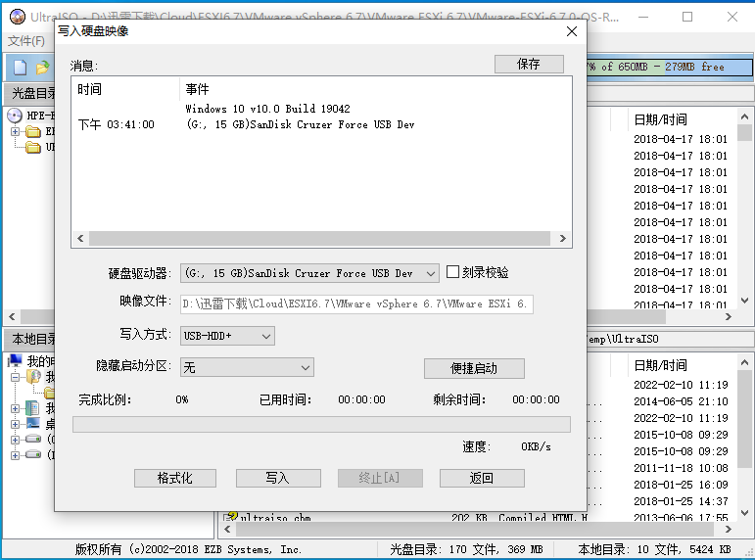
Task: Click the 650MB capacity usage bar
Action: (670, 67)
